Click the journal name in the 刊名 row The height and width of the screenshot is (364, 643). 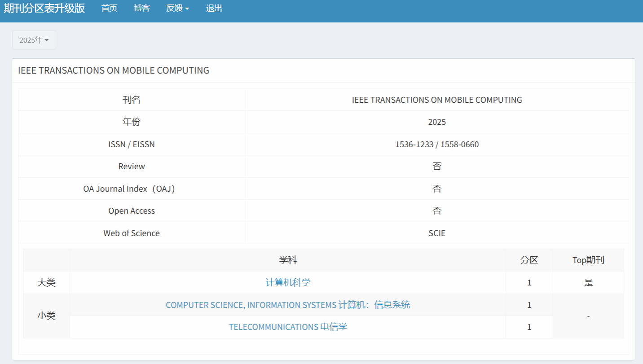coord(437,100)
